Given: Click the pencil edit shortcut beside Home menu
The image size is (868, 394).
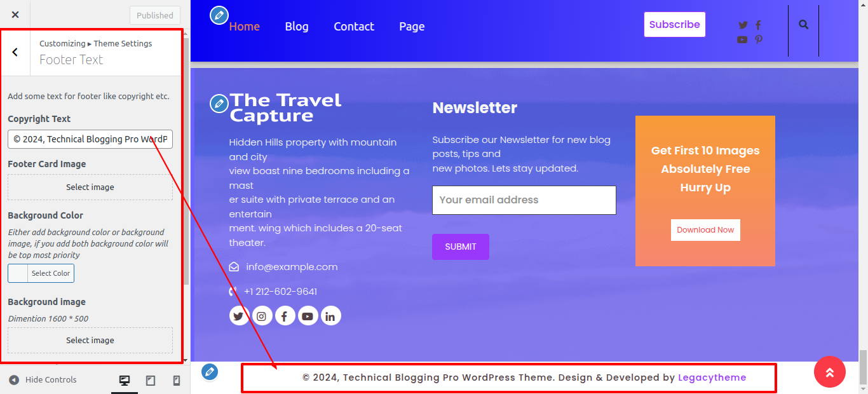Looking at the screenshot, I should point(219,15).
